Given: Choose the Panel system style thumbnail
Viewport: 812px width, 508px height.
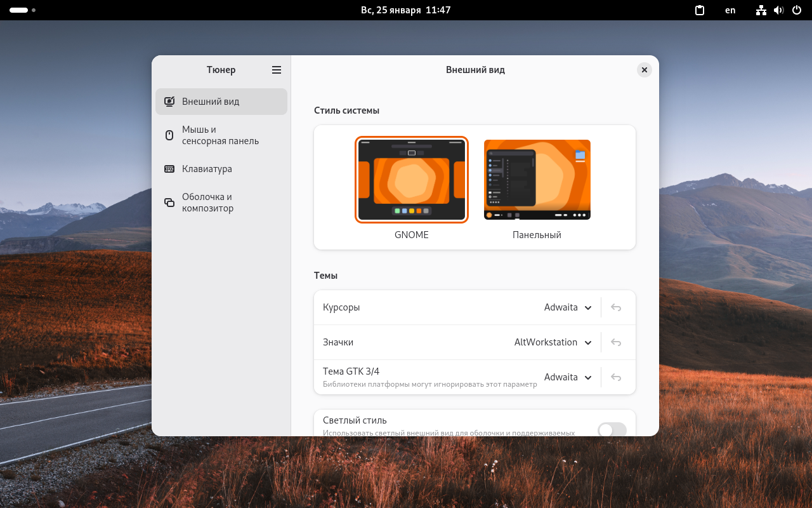Looking at the screenshot, I should pyautogui.click(x=537, y=180).
